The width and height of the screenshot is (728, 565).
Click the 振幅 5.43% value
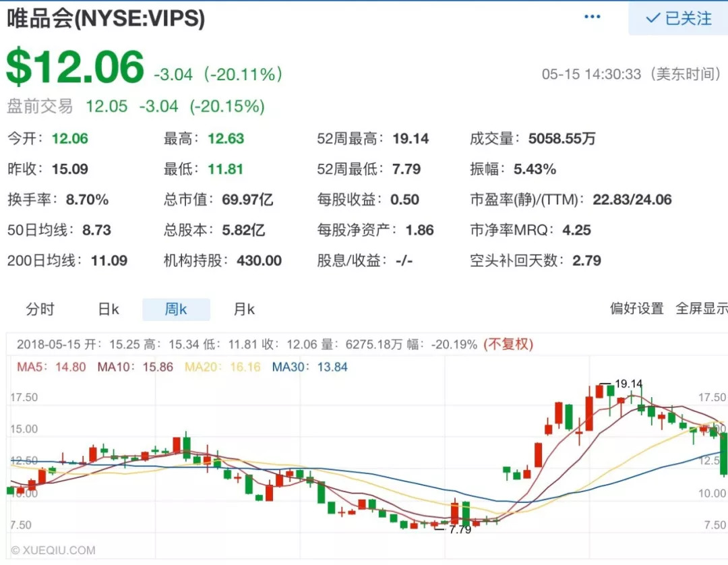coord(535,169)
